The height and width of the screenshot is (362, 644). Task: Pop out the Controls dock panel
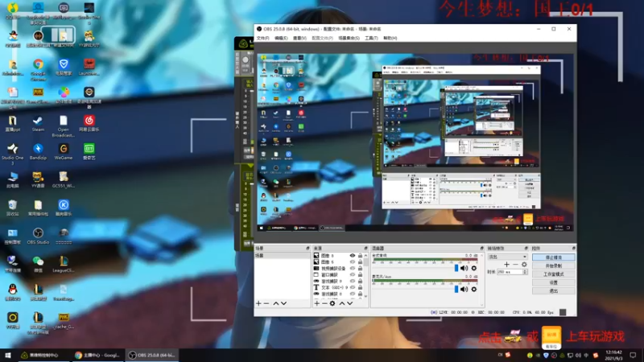[x=574, y=249]
